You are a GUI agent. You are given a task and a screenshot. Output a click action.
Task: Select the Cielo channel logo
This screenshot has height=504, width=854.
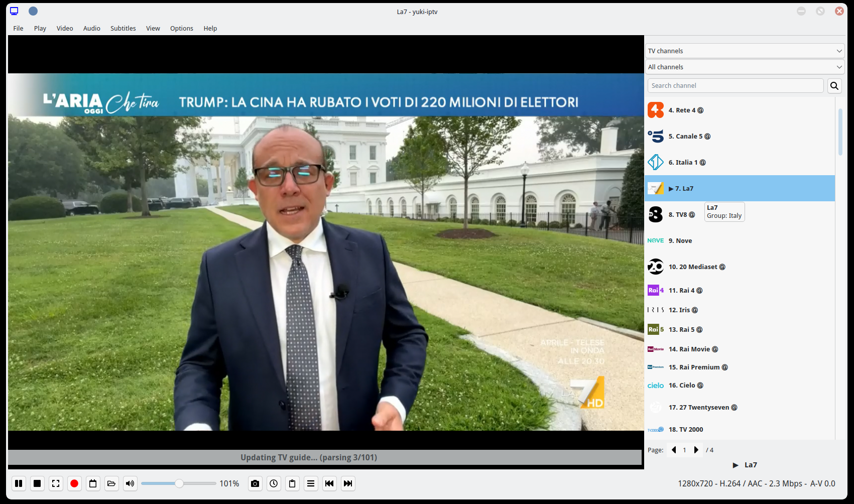pyautogui.click(x=656, y=386)
